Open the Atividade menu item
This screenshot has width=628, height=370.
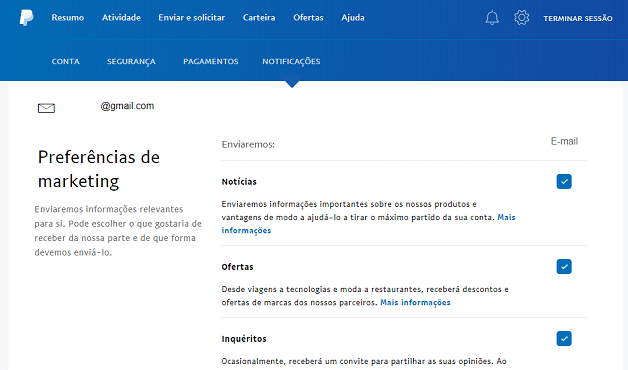pyautogui.click(x=121, y=18)
